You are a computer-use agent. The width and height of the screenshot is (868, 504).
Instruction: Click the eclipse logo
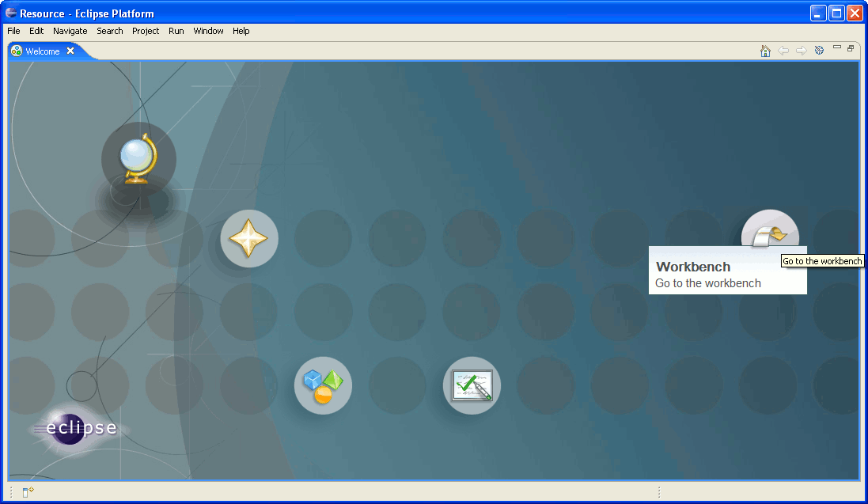coord(77,429)
